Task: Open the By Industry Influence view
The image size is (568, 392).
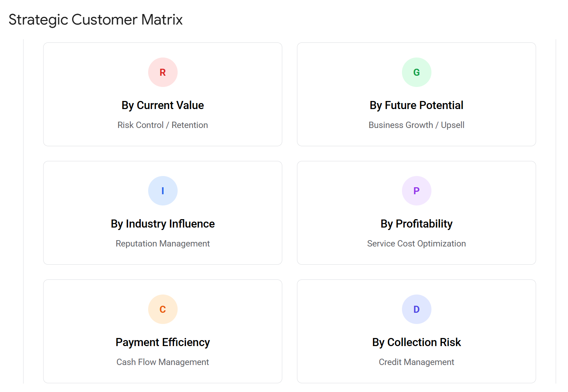Action: 163,223
